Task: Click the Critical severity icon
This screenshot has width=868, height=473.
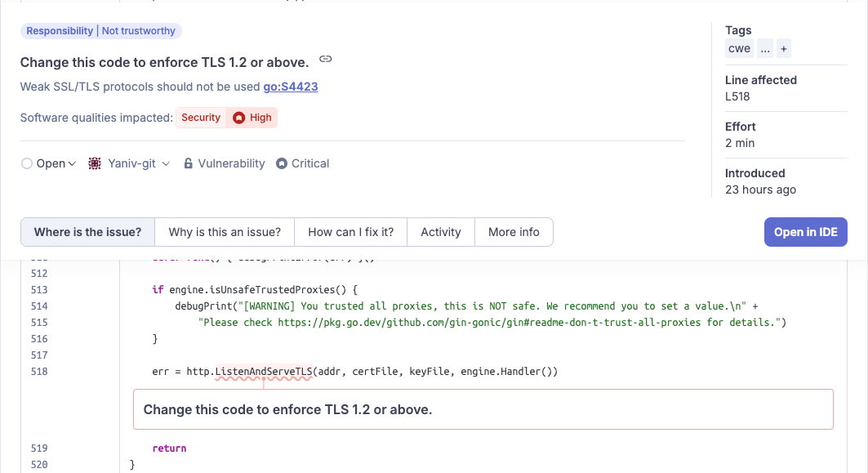Action: pos(281,163)
